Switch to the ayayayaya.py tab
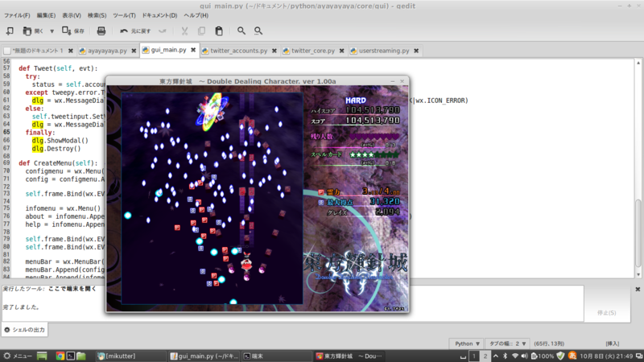Viewport: 644px width, 362px height. [107, 51]
